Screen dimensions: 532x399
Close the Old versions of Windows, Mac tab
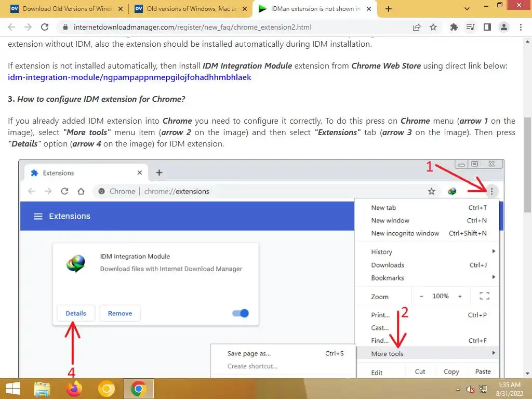click(x=245, y=9)
